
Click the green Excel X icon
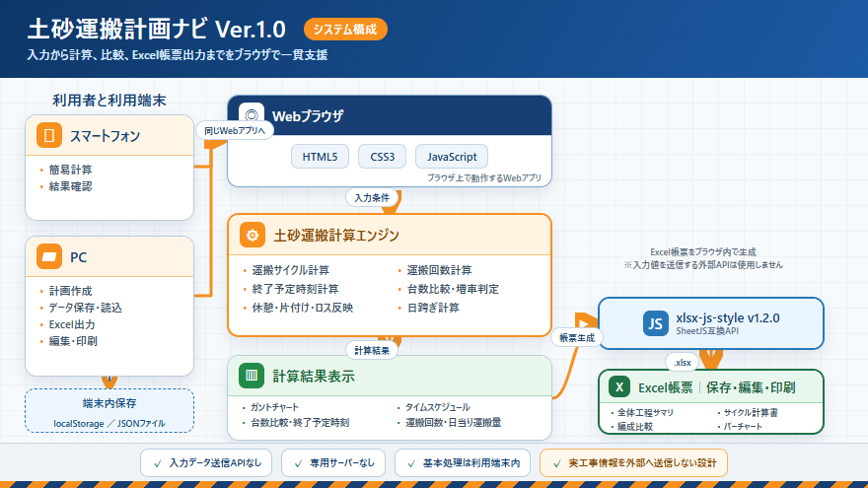click(619, 386)
